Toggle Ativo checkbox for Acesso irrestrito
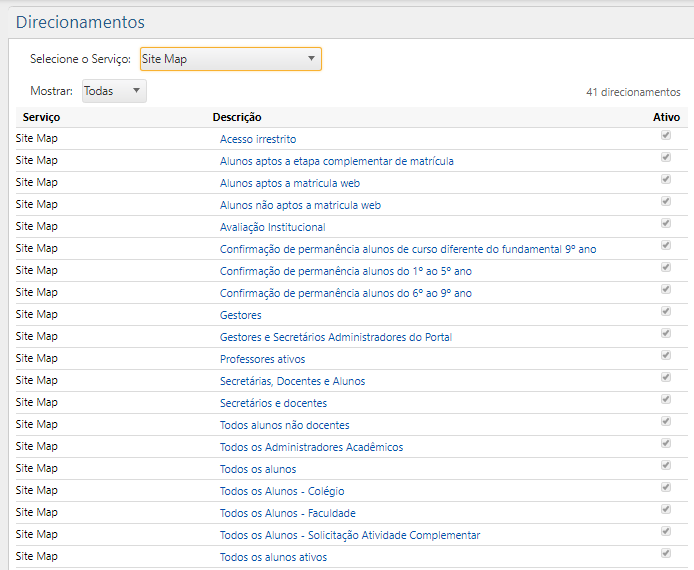The width and height of the screenshot is (694, 570). tap(665, 135)
